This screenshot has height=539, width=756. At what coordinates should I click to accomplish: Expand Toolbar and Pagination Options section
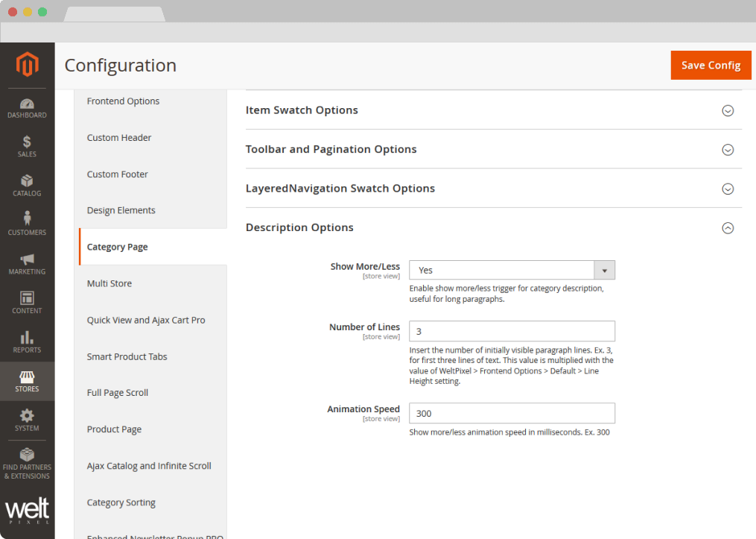tap(728, 150)
